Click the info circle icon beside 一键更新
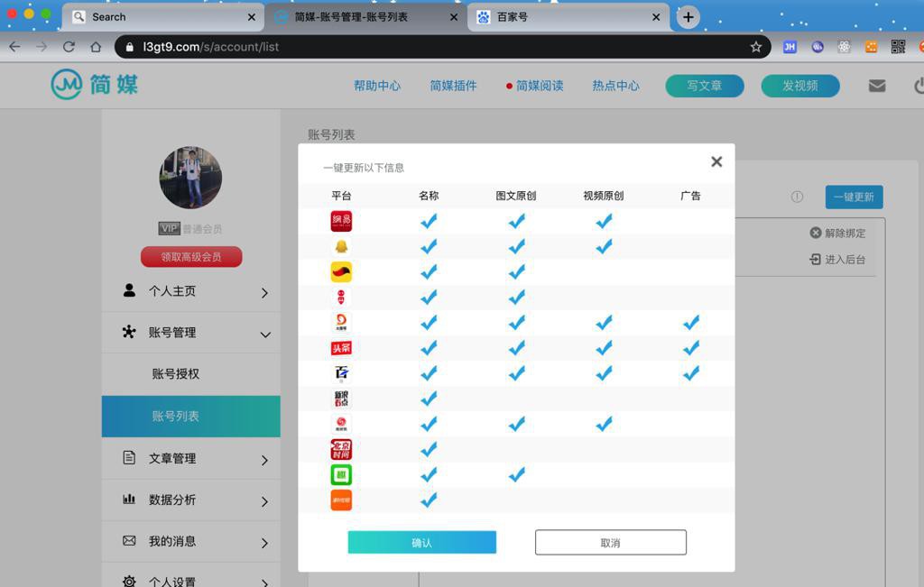The width and height of the screenshot is (924, 587). (797, 197)
